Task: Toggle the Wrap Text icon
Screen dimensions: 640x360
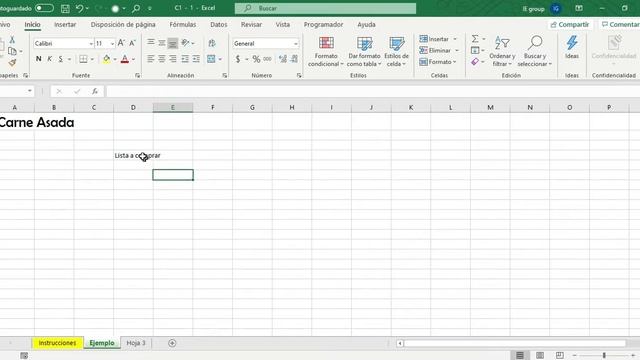Action: [212, 43]
